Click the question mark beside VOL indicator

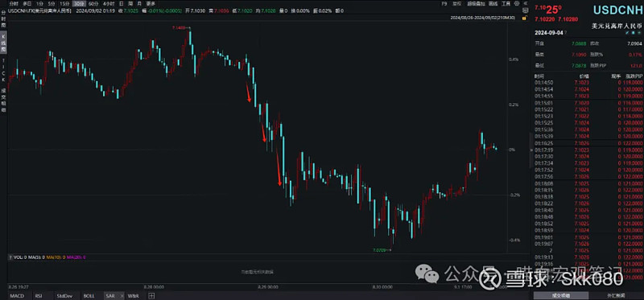(x=10, y=257)
